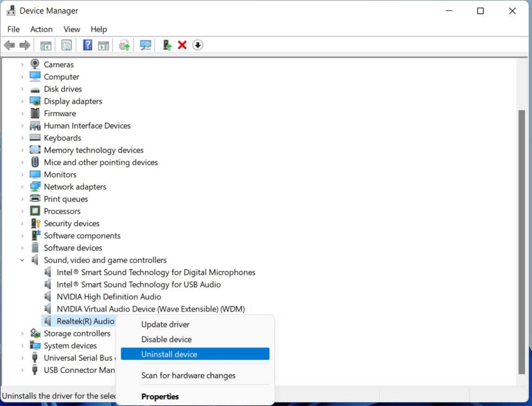Click the scan for hardware changes monitor icon
The height and width of the screenshot is (406, 532).
point(145,45)
